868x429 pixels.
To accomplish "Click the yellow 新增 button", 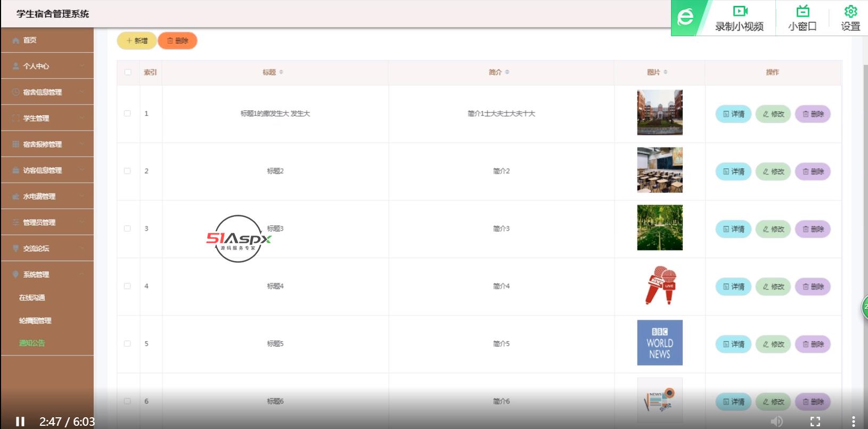I will [137, 41].
